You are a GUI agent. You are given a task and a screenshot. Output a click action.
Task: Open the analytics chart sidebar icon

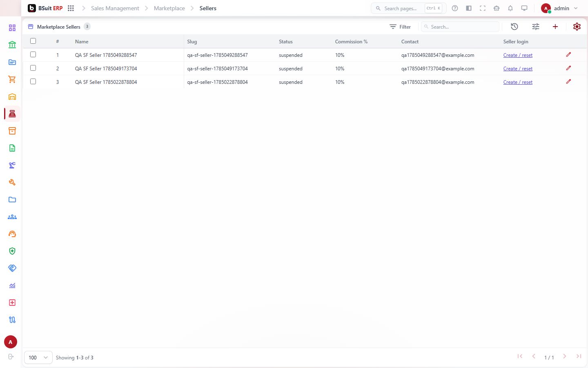click(x=12, y=285)
